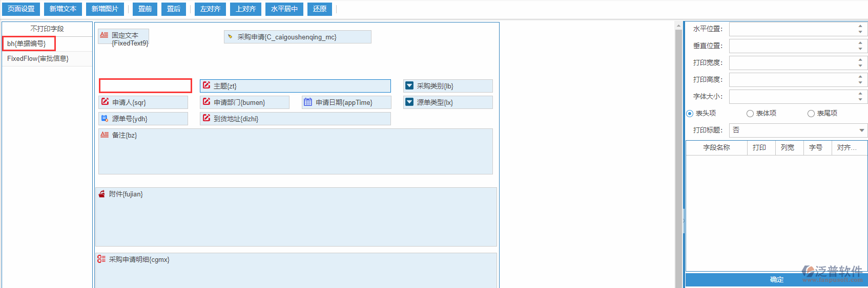Increase the 水平位置 value with up arrow
The height and width of the screenshot is (288, 868).
point(860,26)
